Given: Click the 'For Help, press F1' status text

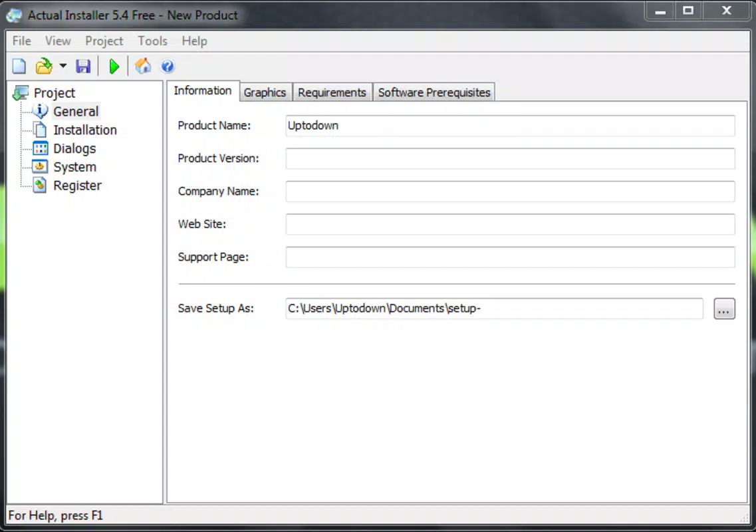Looking at the screenshot, I should coord(55,515).
